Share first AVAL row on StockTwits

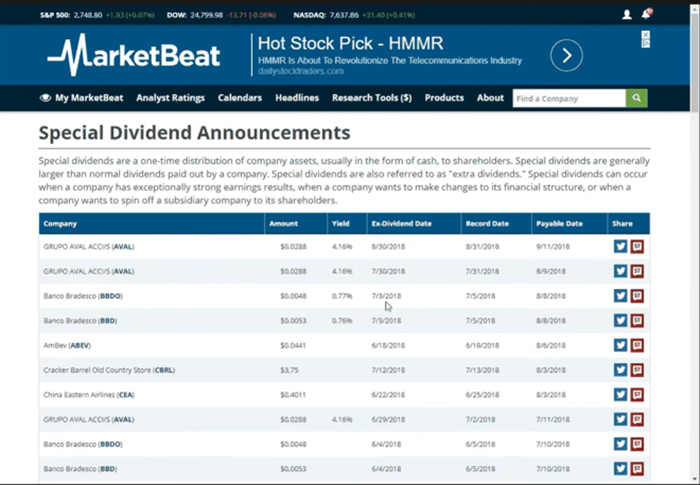(x=637, y=246)
